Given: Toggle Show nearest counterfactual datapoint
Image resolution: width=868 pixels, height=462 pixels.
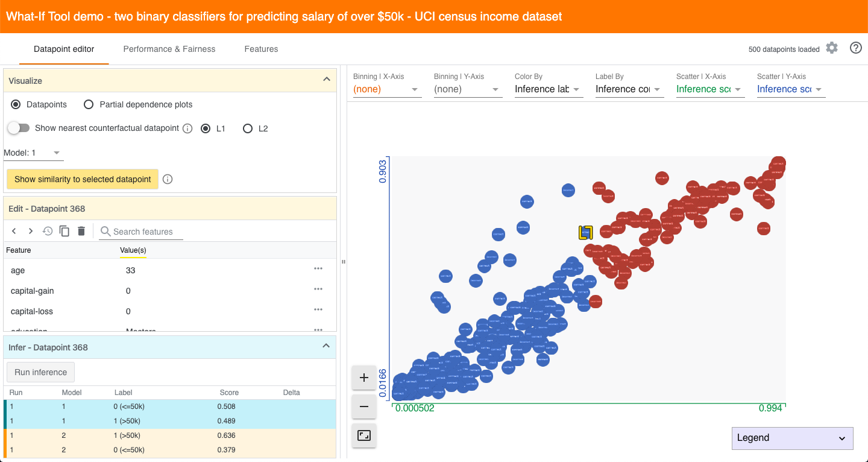Looking at the screenshot, I should click(18, 128).
